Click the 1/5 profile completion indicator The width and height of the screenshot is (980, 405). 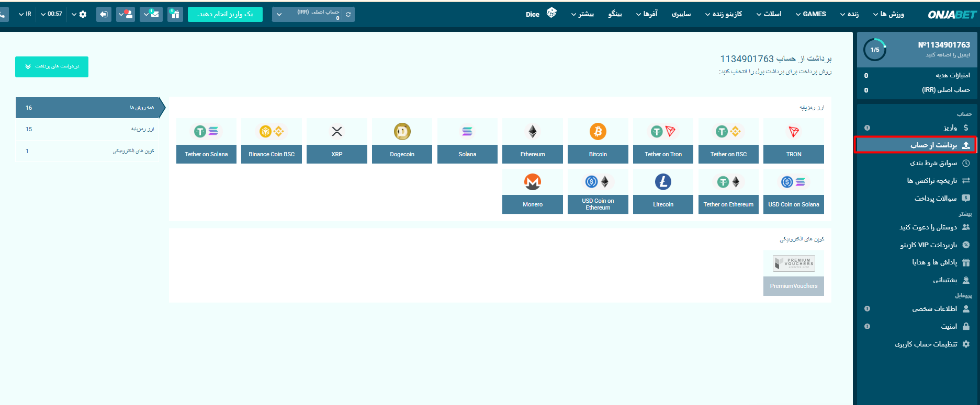(874, 50)
